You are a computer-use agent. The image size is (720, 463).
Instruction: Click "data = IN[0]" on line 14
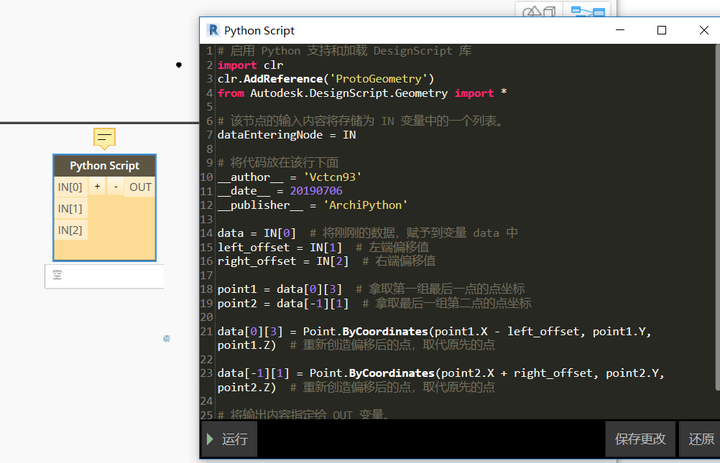tap(257, 233)
